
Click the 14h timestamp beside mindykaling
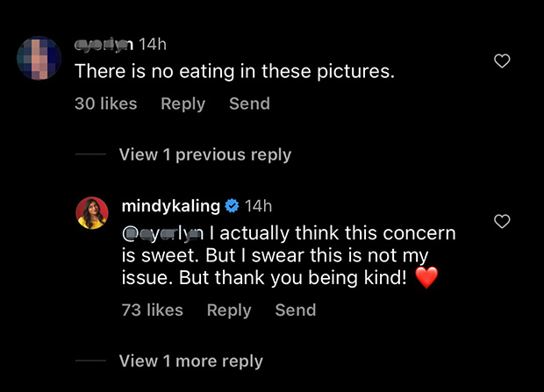259,206
